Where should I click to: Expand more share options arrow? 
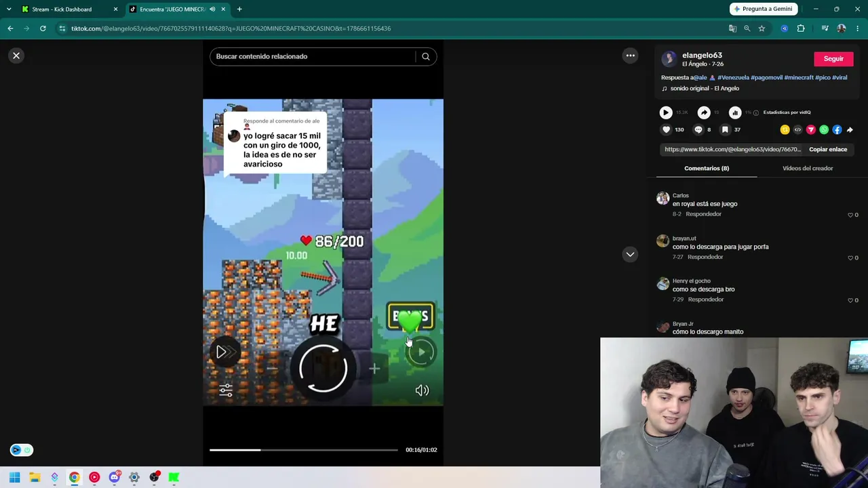(x=850, y=129)
